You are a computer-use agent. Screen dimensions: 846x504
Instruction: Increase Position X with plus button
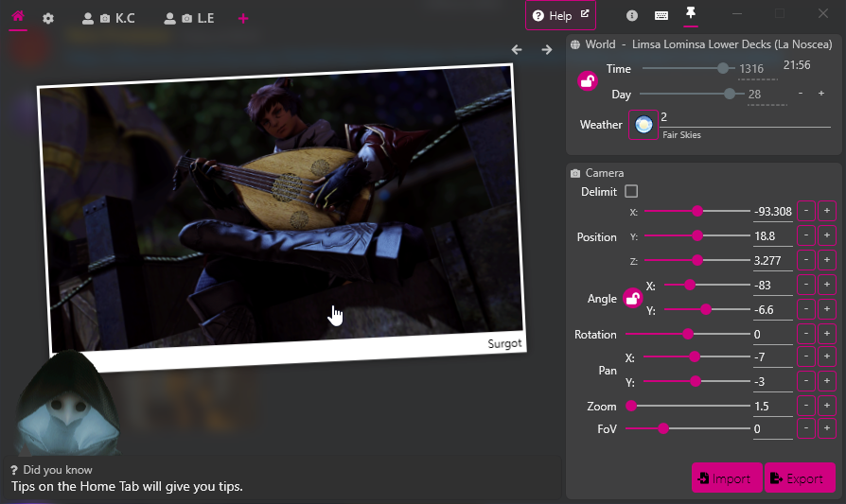(826, 211)
